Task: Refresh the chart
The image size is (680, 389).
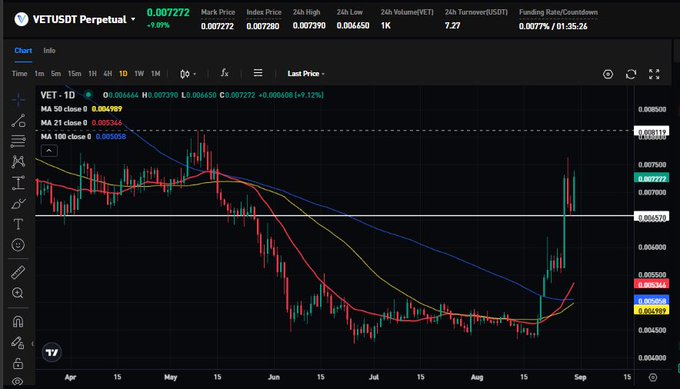Action: tap(631, 74)
